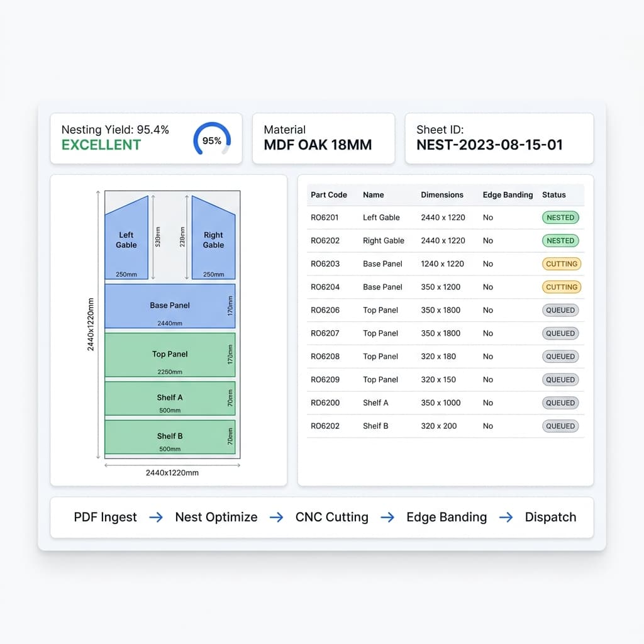This screenshot has height=644, width=644.
Task: Click arrow between CNC Cutting and Edge Banding
Action: [x=387, y=518]
